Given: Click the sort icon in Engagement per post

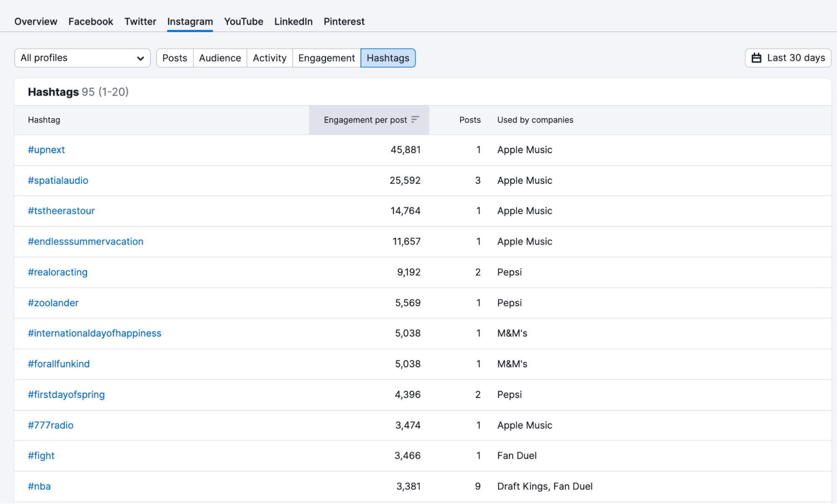Looking at the screenshot, I should pyautogui.click(x=415, y=120).
